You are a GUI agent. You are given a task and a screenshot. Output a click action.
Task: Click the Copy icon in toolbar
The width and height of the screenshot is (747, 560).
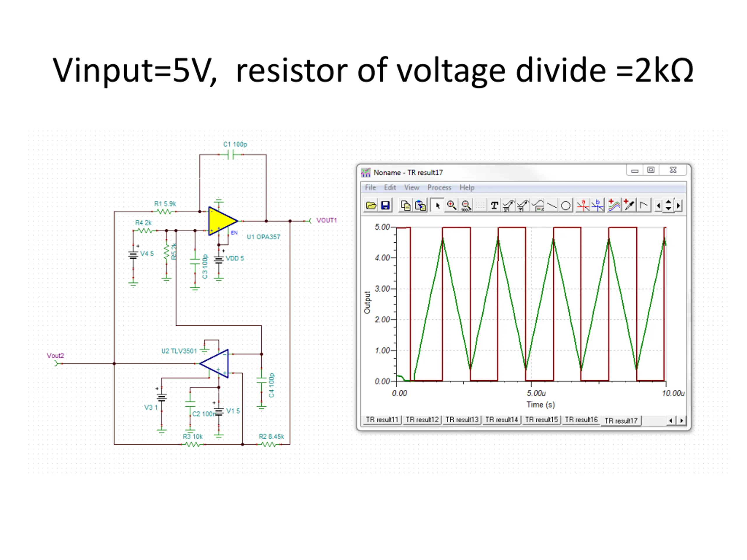tap(405, 205)
